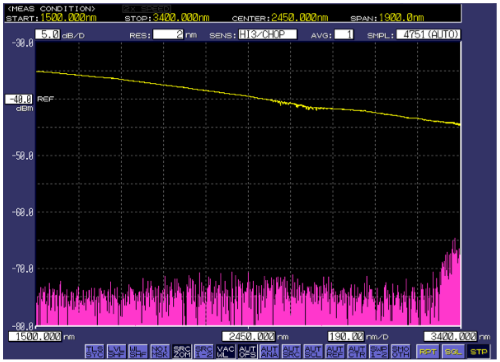
Task: Select the WL SHF indicator
Action: pyautogui.click(x=138, y=352)
